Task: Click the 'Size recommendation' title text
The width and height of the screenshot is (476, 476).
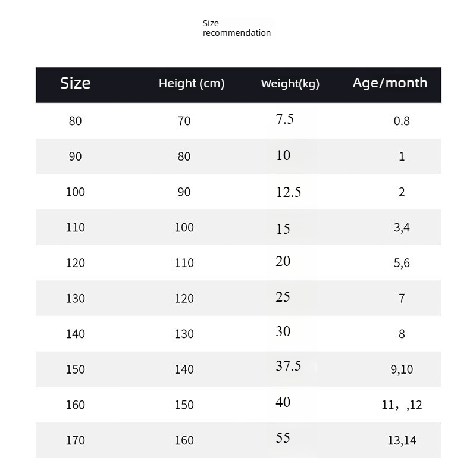Action: (236, 28)
